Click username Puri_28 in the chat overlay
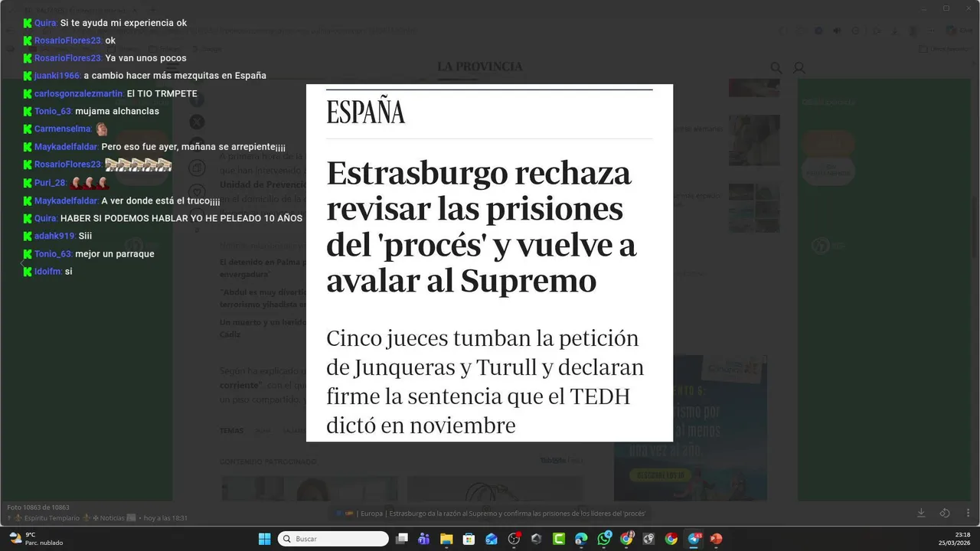Screen dimensions: 980x551 (51, 183)
